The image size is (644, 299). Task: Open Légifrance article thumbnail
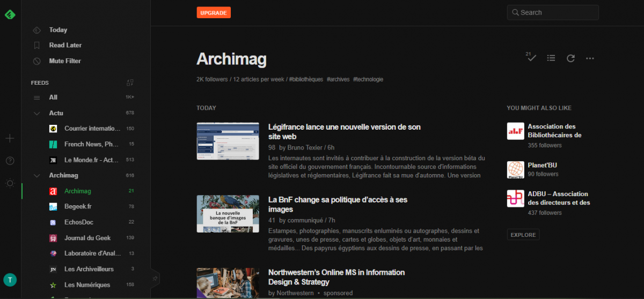(229, 141)
